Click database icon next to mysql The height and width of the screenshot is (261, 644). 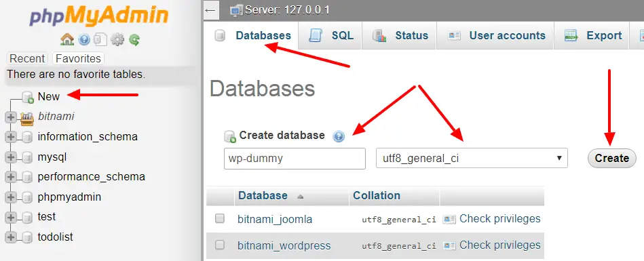coord(27,157)
